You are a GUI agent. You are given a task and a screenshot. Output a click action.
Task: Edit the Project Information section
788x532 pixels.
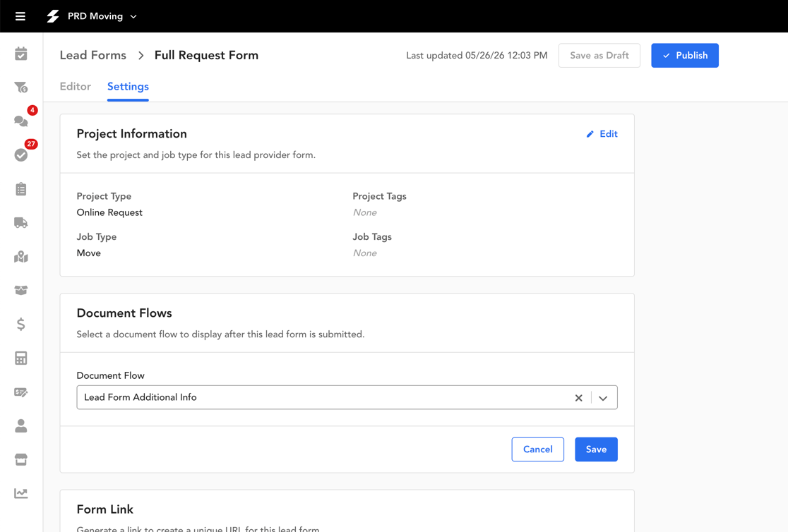tap(602, 133)
